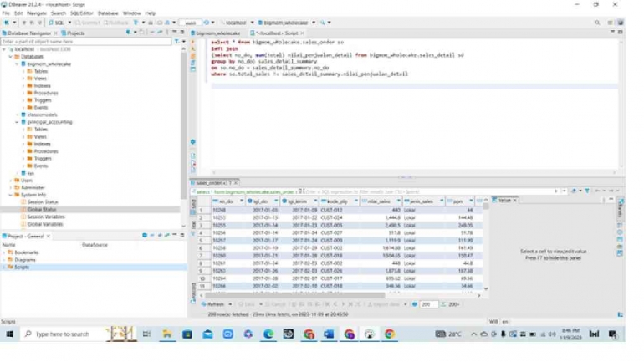644x362 pixels.
Task: Open Mail app from the taskbar
Action: click(x=207, y=334)
